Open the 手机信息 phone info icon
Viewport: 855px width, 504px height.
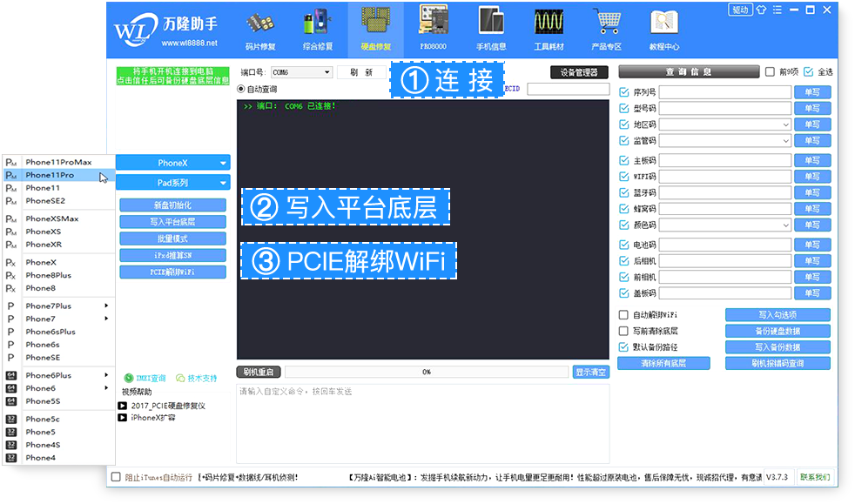tap(491, 29)
